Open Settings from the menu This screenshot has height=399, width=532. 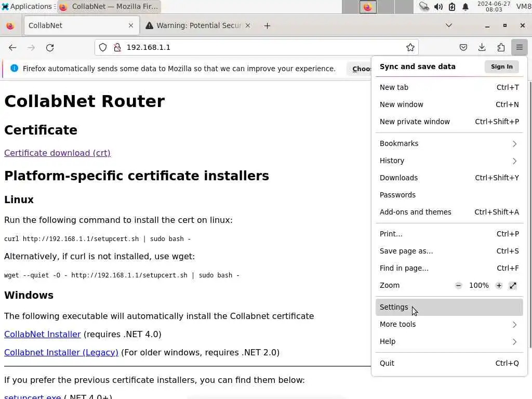(449, 307)
